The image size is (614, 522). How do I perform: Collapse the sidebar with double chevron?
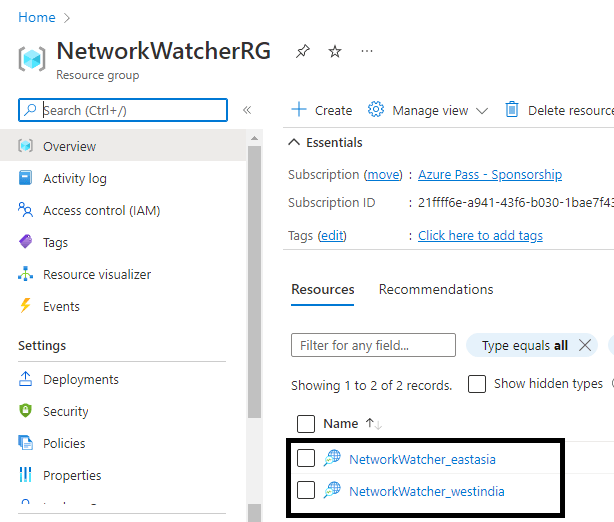point(247,110)
